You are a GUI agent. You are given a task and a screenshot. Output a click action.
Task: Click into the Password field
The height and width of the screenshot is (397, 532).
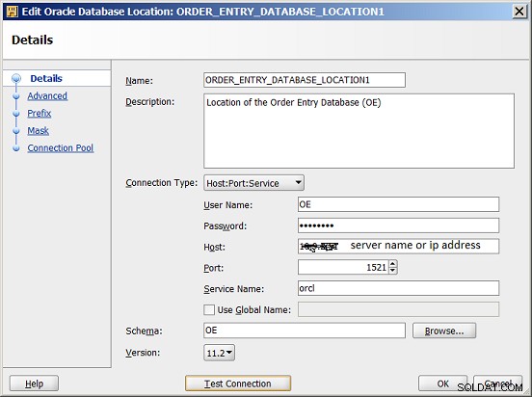pyautogui.click(x=398, y=225)
